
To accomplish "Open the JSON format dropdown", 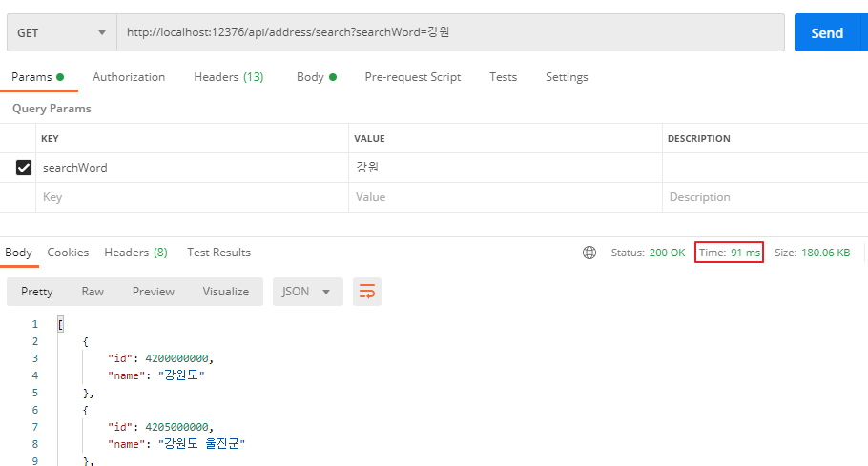I will pyautogui.click(x=308, y=292).
